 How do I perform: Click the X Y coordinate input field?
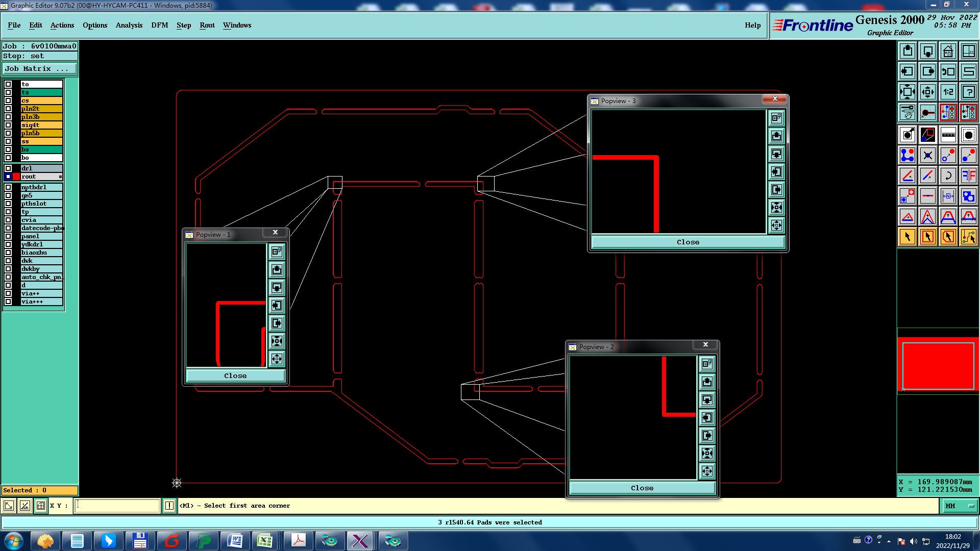point(117,506)
